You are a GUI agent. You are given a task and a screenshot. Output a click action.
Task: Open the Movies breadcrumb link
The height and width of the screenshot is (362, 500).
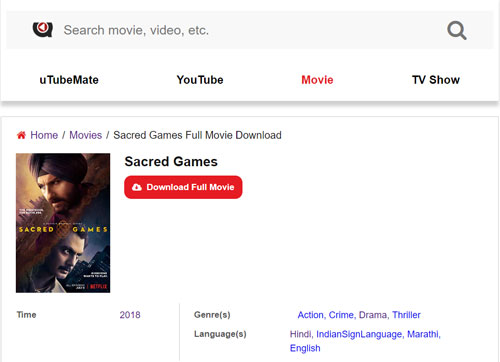[x=85, y=135]
